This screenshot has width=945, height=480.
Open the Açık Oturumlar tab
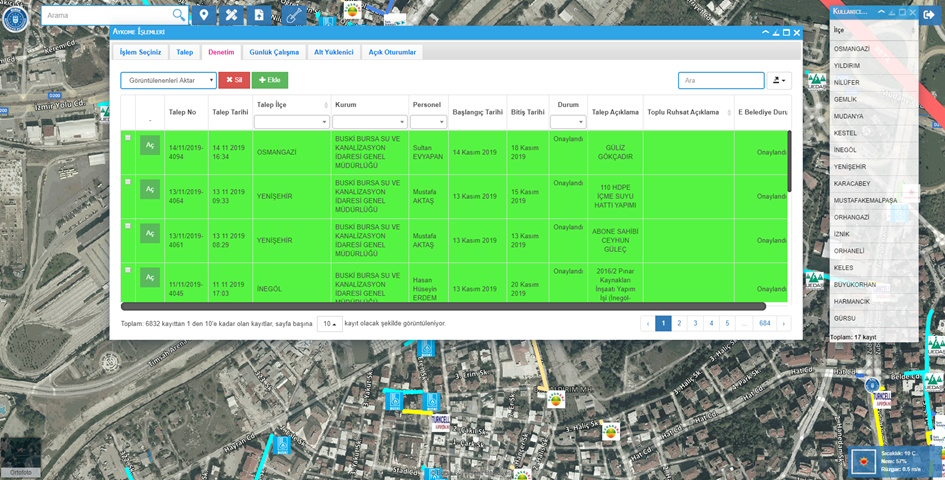[x=392, y=52]
